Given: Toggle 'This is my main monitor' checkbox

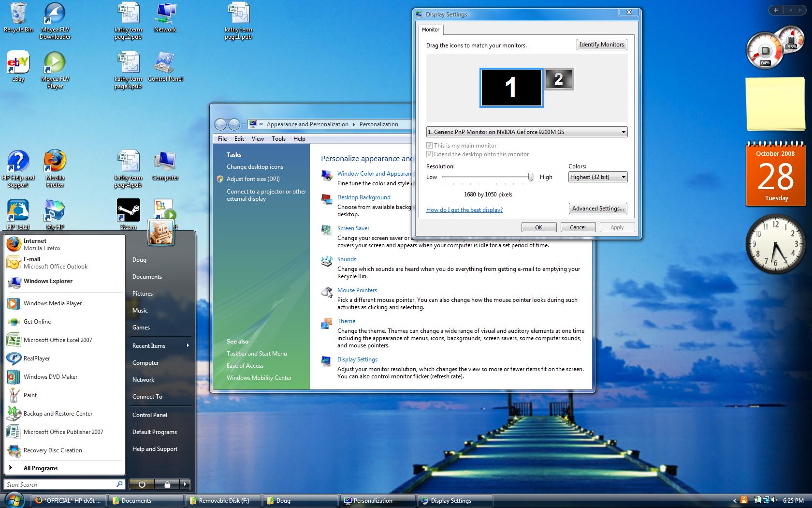Looking at the screenshot, I should [x=429, y=146].
